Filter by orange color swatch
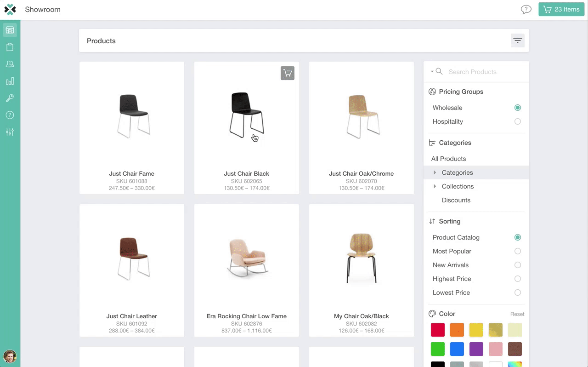This screenshot has height=367, width=588. [x=457, y=330]
